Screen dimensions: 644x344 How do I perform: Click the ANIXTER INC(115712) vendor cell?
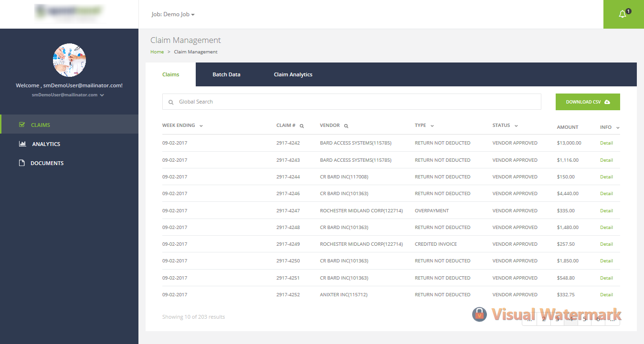[x=344, y=294]
